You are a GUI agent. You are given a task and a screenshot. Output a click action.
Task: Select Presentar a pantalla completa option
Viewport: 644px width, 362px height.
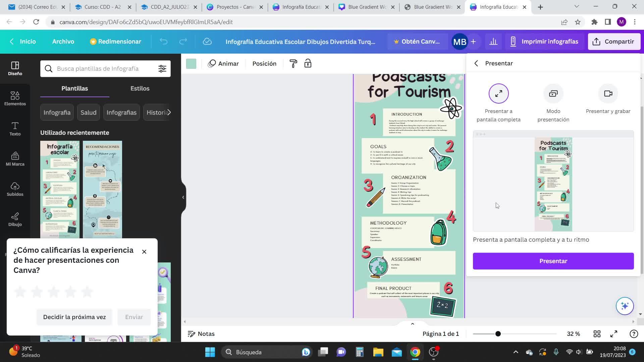(x=498, y=94)
